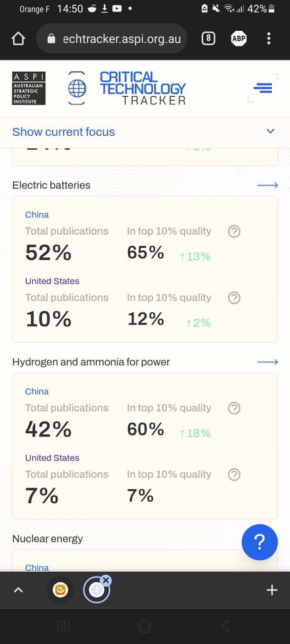Expand the Show current focus dropdown

coord(145,132)
